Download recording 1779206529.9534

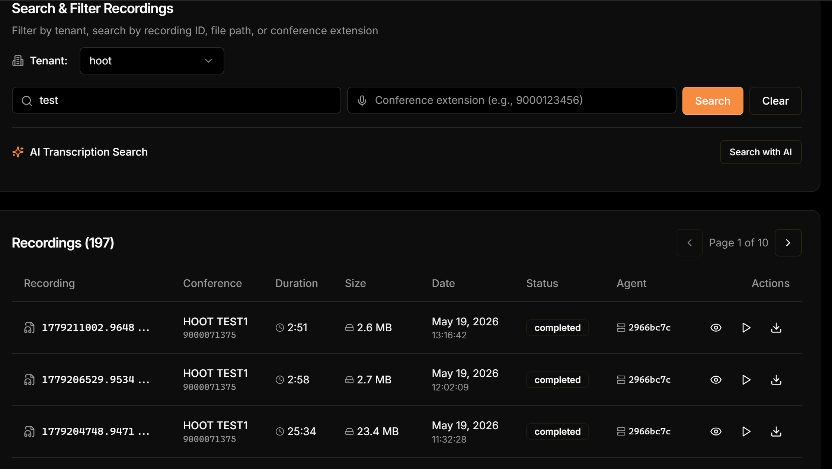(776, 380)
